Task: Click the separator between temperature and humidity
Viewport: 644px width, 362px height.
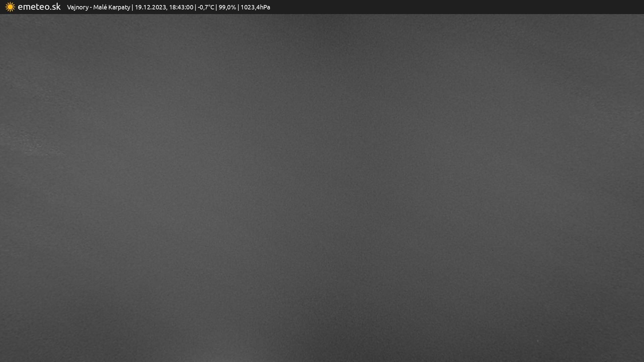Action: click(216, 7)
